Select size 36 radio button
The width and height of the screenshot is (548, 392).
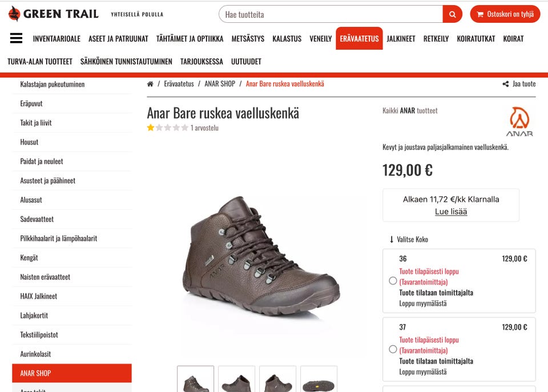click(x=393, y=281)
